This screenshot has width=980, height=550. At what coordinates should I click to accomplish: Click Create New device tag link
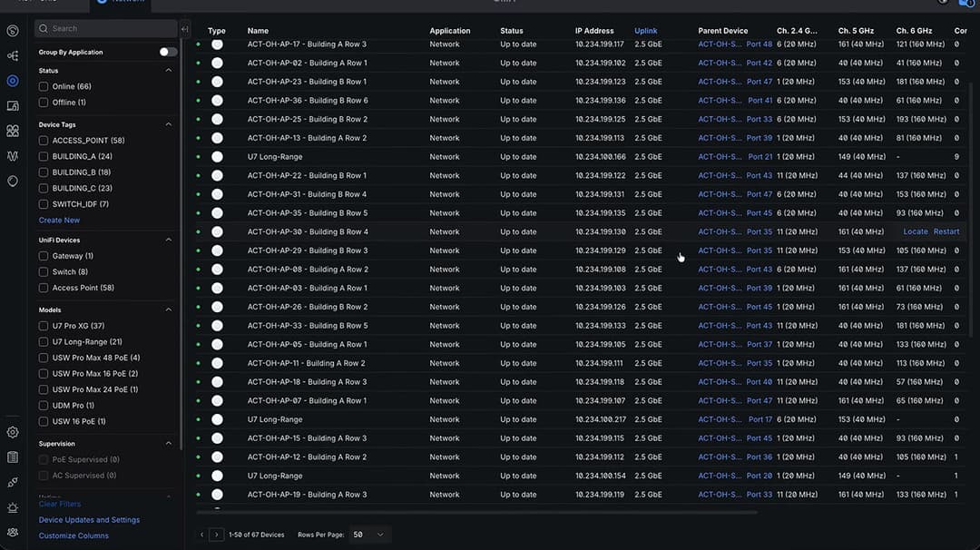[x=59, y=220]
